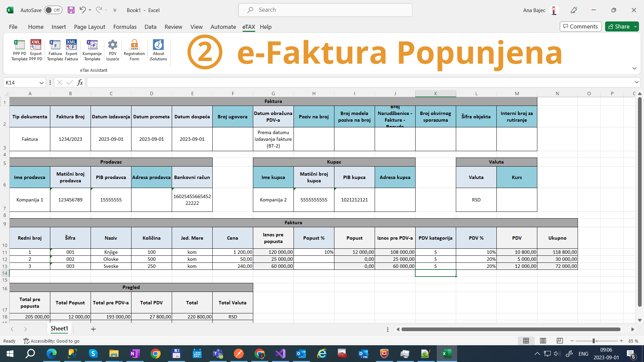This screenshot has width=644, height=362.
Task: Expand the Name Box dropdown
Action: 41,83
